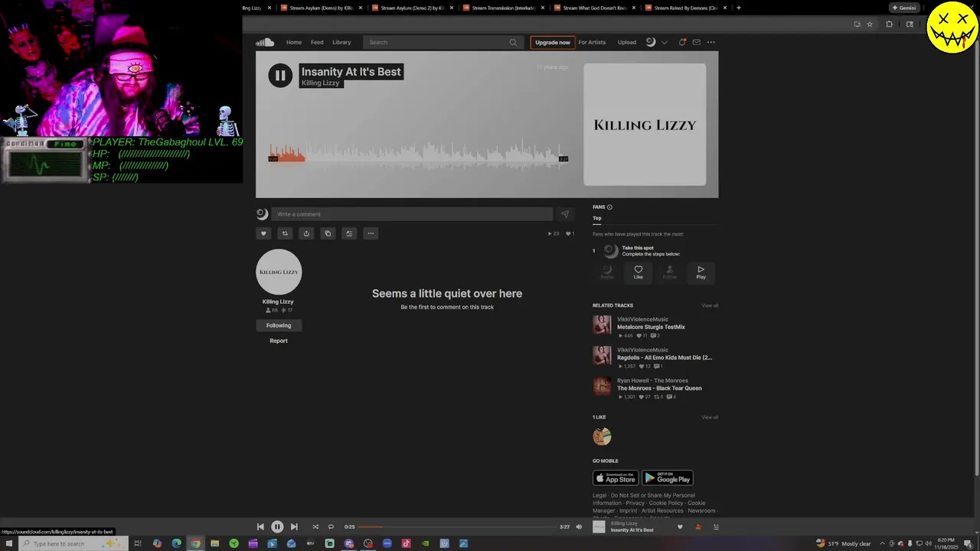Image resolution: width=980 pixels, height=551 pixels.
Task: Open the notifications bell
Action: [x=682, y=42]
